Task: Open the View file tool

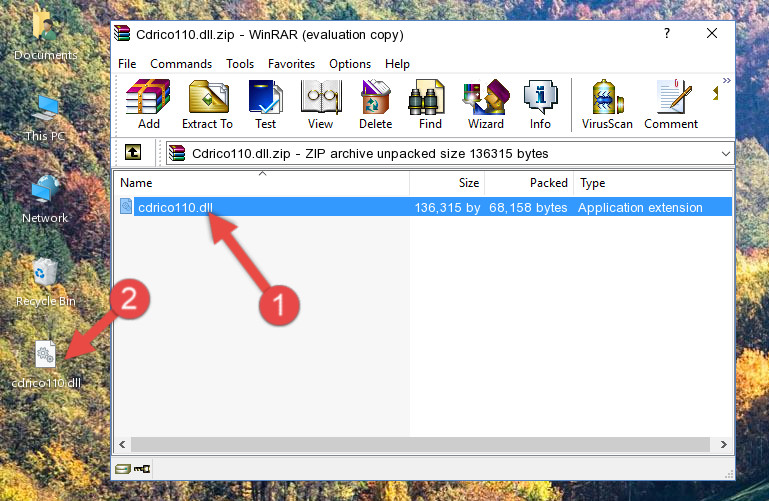Action: 320,104
